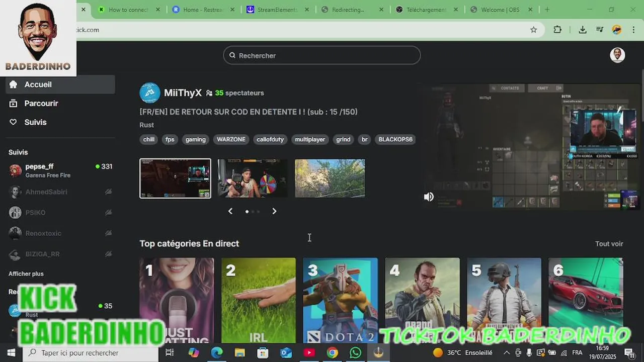
Task: Open WhatsApp from taskbar
Action: 355,353
